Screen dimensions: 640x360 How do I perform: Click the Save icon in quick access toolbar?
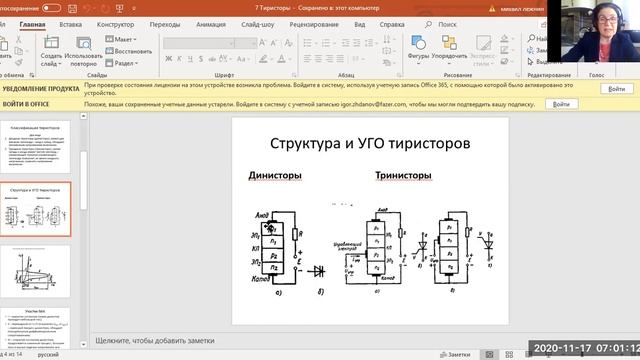pos(72,9)
